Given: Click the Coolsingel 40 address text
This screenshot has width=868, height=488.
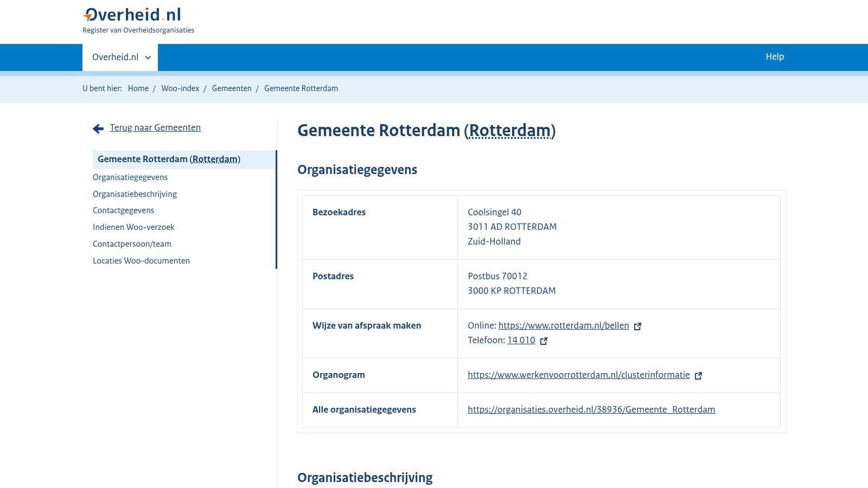Looking at the screenshot, I should point(495,212).
